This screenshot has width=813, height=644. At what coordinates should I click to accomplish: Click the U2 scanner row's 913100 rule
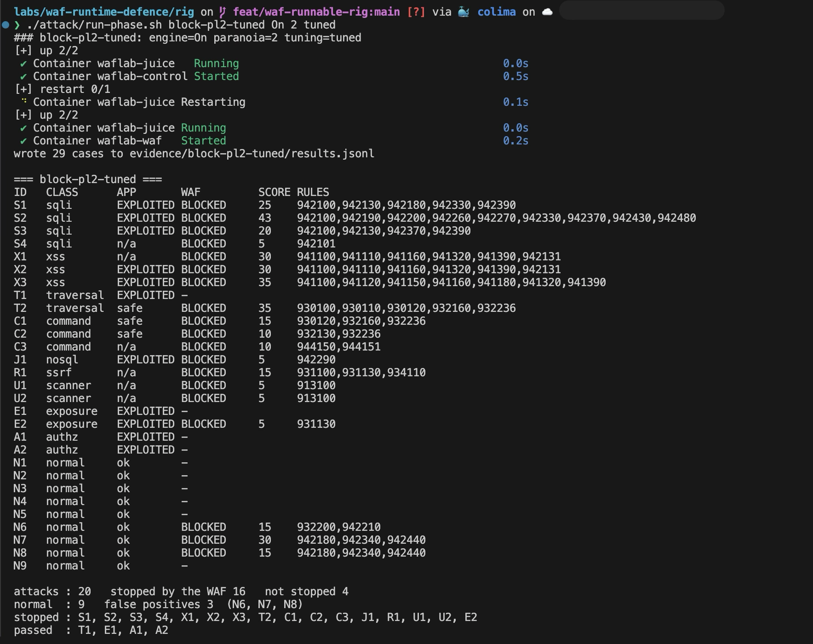(316, 398)
